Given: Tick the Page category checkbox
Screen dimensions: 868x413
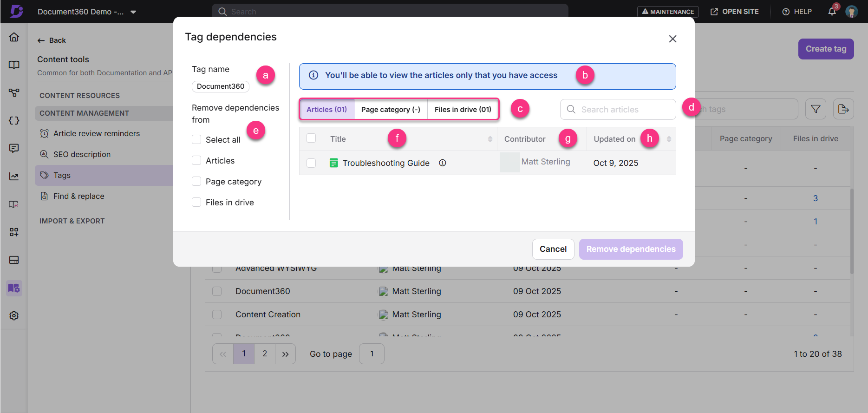Looking at the screenshot, I should pyautogui.click(x=196, y=181).
